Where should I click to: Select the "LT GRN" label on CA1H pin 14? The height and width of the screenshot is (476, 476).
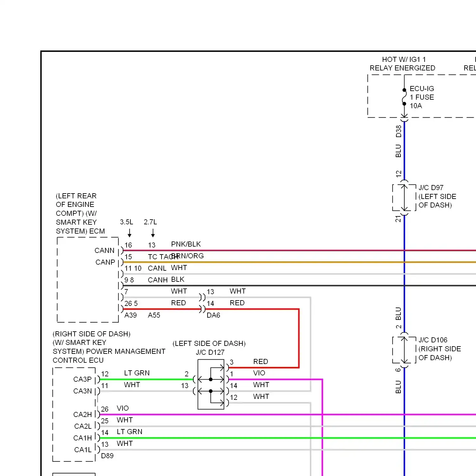pyautogui.click(x=129, y=432)
